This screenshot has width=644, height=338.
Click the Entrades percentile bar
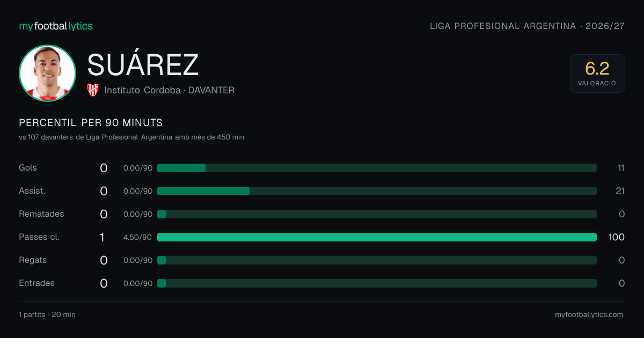[x=377, y=283]
